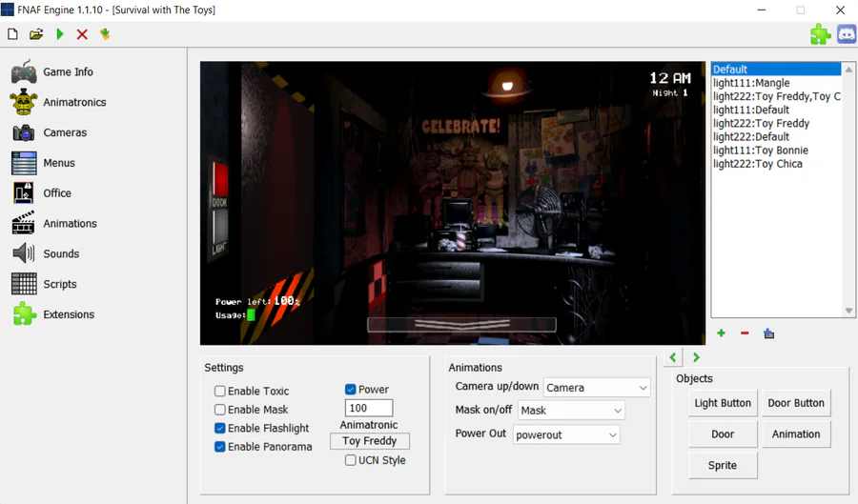
Task: Disable the Enable Flashlight checkbox
Action: (x=220, y=428)
